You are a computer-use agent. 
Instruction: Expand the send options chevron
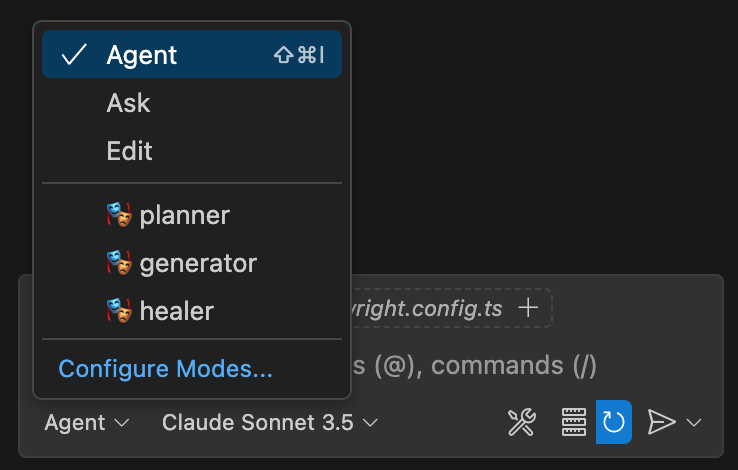point(693,423)
